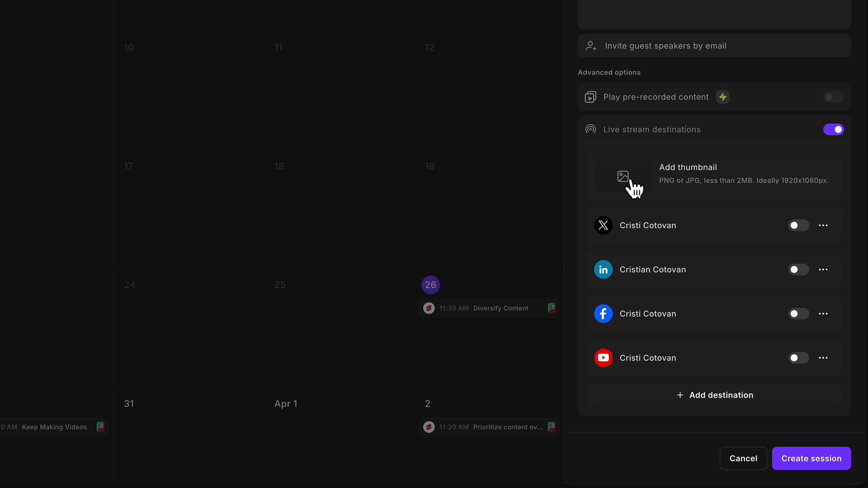Click the Create session button
868x488 pixels.
click(x=812, y=459)
